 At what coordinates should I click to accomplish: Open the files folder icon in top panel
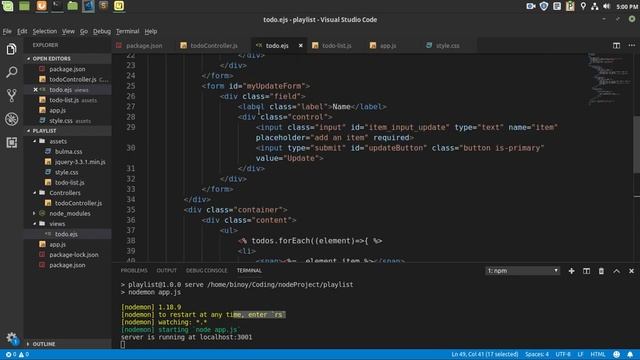(73, 6)
